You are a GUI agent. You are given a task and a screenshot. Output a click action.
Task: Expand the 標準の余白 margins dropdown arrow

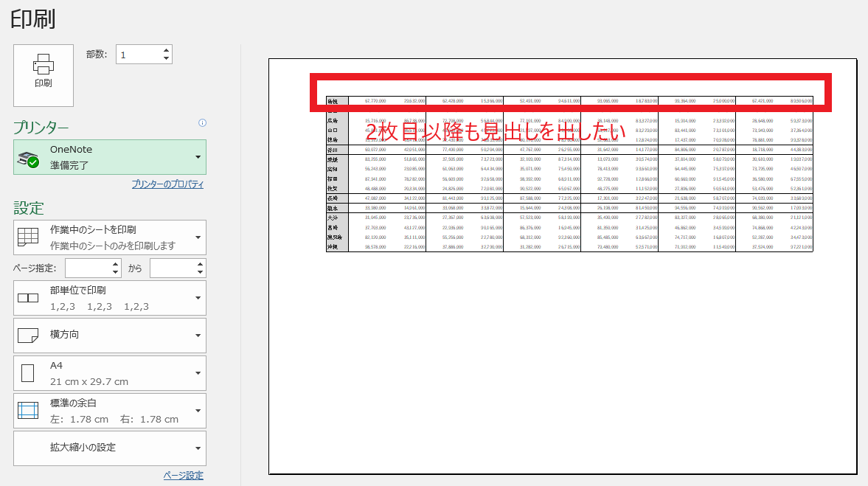(198, 411)
